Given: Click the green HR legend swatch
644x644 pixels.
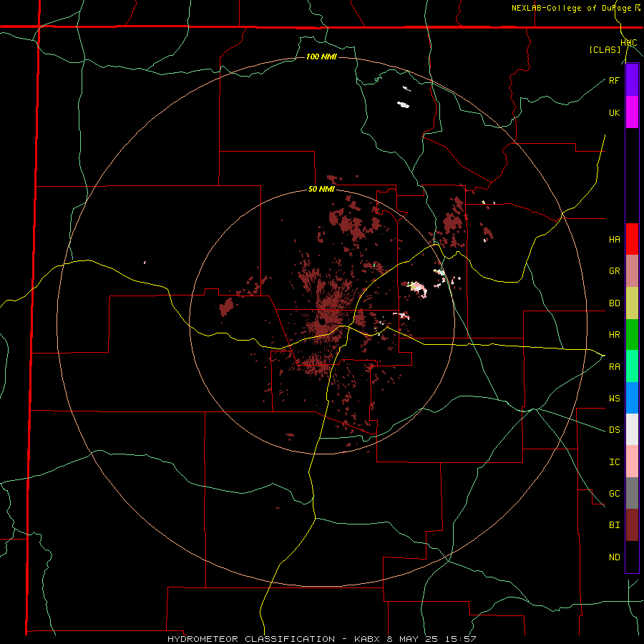Looking at the screenshot, I should pos(632,335).
